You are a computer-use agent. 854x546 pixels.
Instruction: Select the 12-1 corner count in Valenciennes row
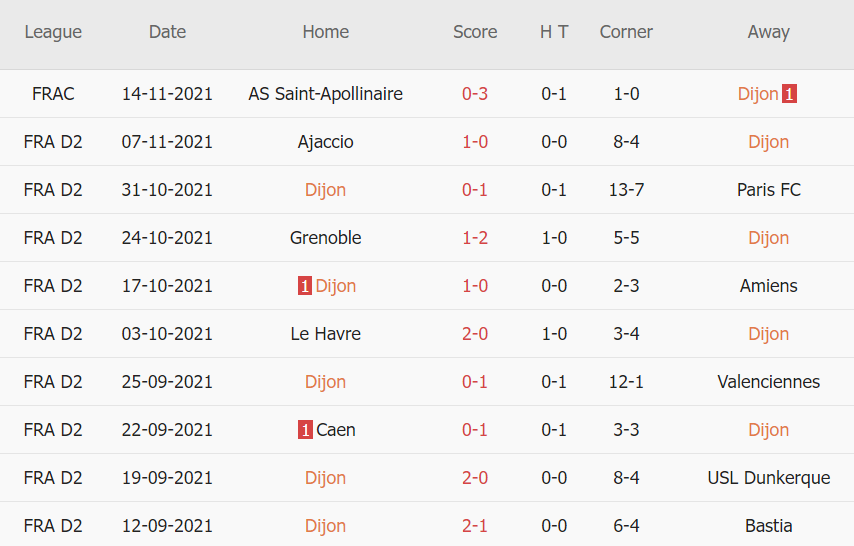point(626,382)
